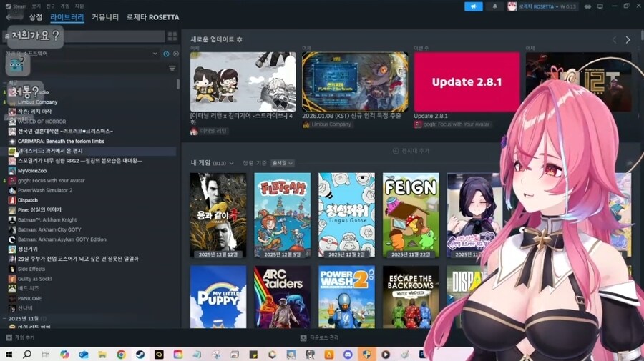
Task: Click Dispatch game icon in library list
Action: point(12,200)
